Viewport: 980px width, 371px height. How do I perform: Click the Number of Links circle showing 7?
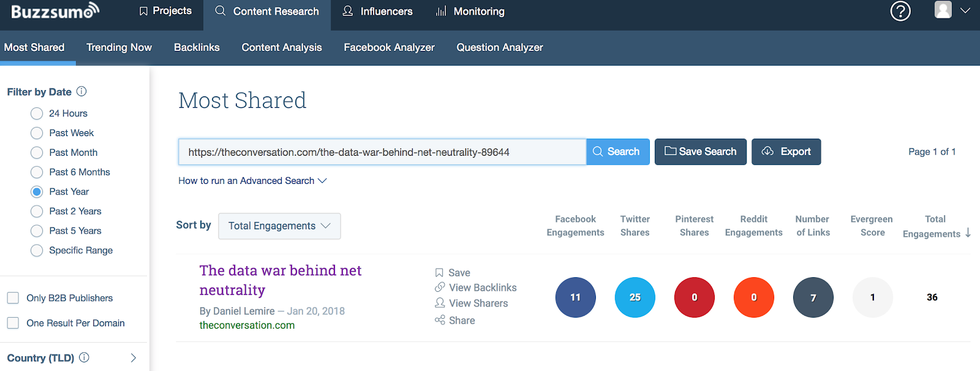point(813,297)
